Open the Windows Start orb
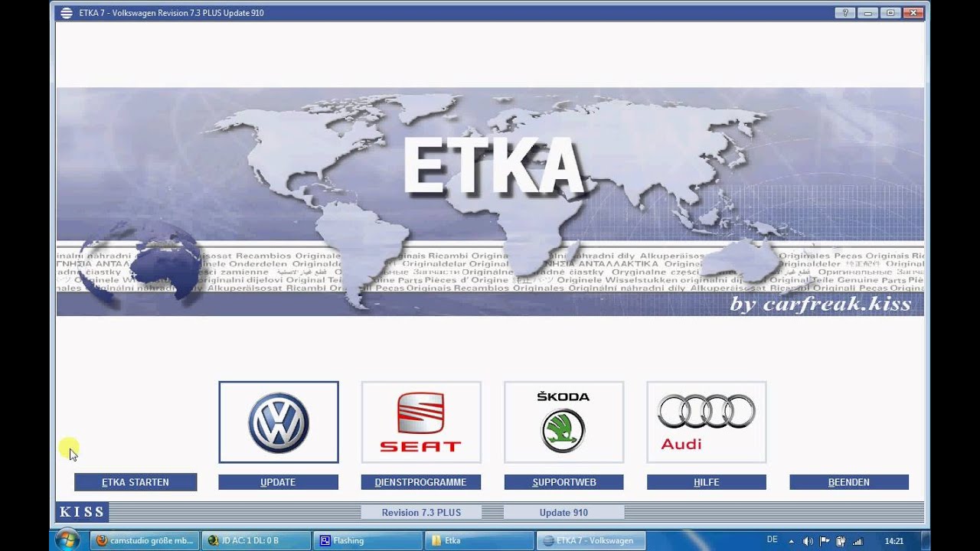This screenshot has width=980, height=551. pyautogui.click(x=67, y=540)
